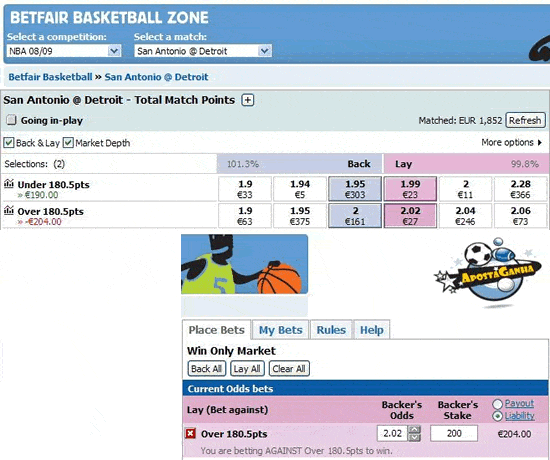Screen dimensions: 550x460
Task: Back Under 180.5pts at 1.95
Action: (355, 189)
